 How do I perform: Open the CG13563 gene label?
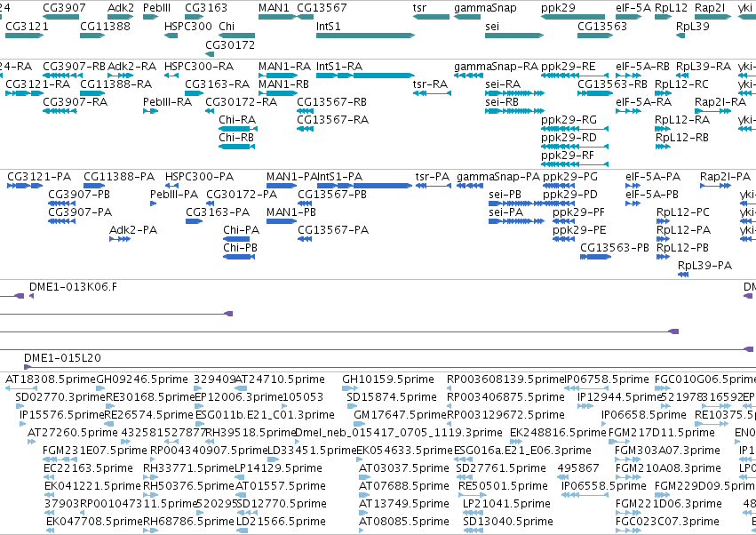(602, 26)
